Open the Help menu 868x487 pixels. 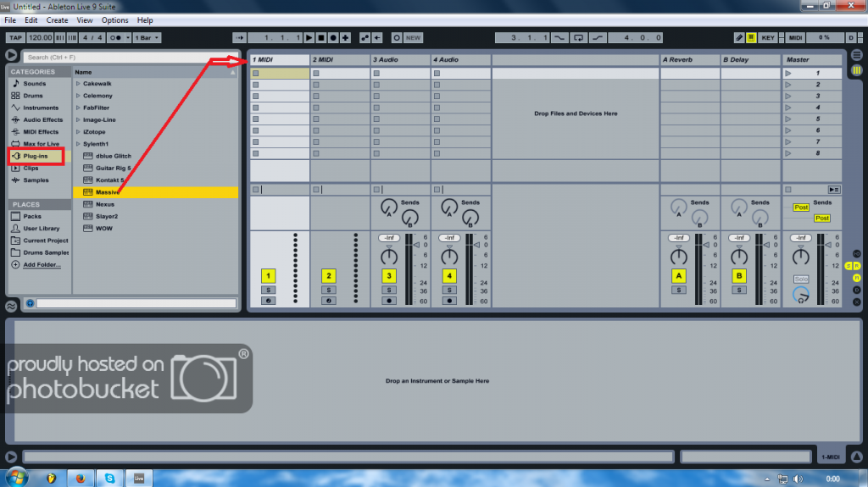pyautogui.click(x=145, y=20)
